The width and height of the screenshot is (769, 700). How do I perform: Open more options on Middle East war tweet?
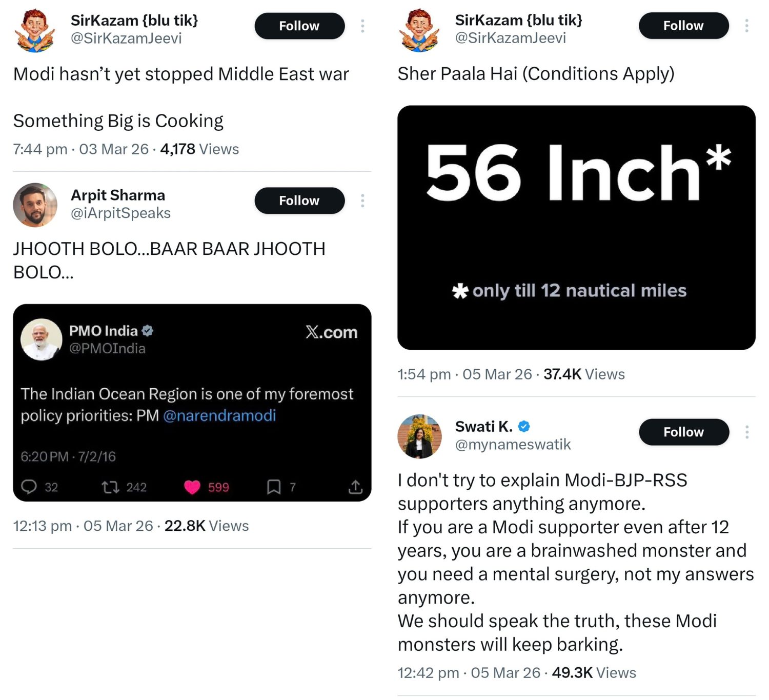click(362, 26)
